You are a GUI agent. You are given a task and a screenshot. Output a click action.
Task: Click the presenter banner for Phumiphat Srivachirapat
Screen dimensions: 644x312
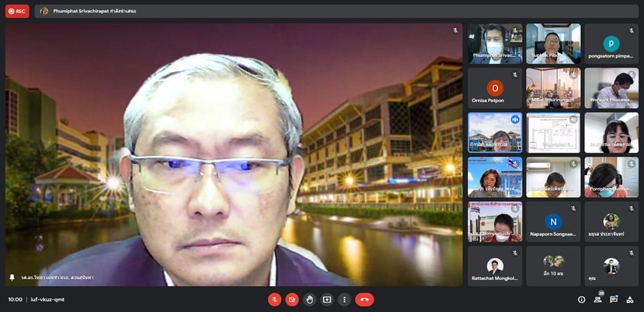click(88, 11)
